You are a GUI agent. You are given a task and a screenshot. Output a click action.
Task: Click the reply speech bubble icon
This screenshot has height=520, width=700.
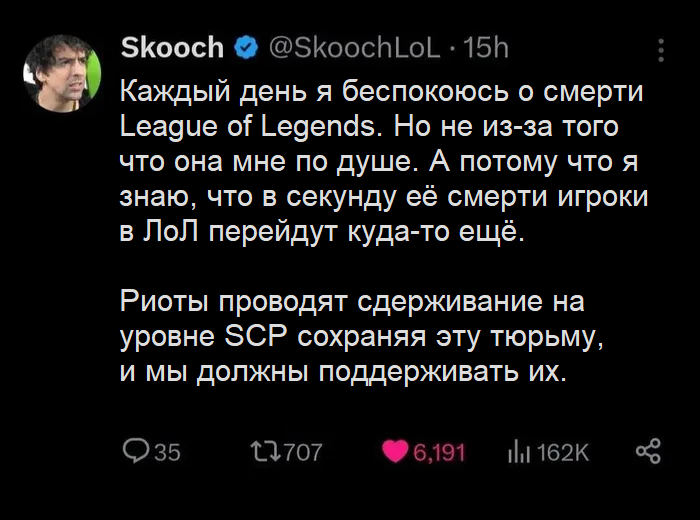pyautogui.click(x=135, y=452)
